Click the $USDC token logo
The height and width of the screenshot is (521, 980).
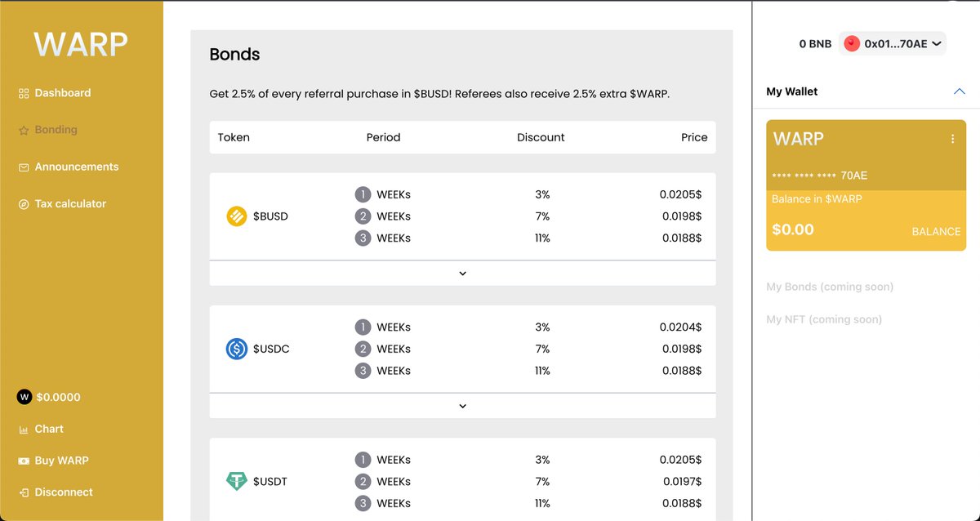237,349
